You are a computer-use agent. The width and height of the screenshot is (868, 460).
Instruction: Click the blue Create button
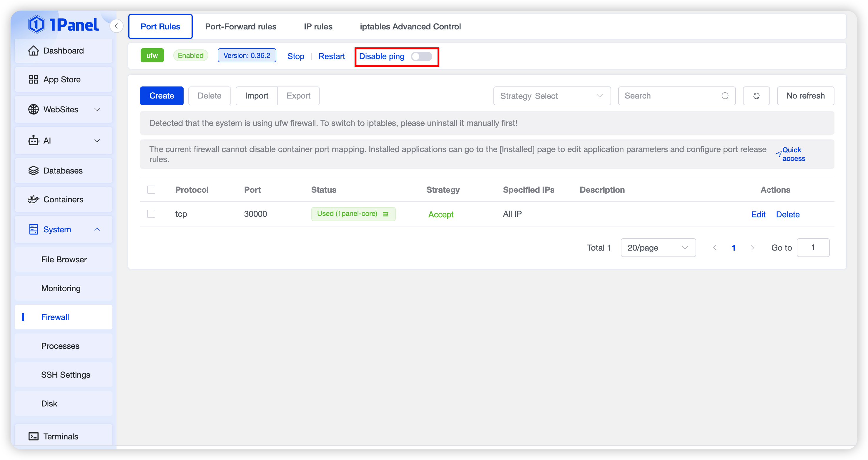[162, 96]
